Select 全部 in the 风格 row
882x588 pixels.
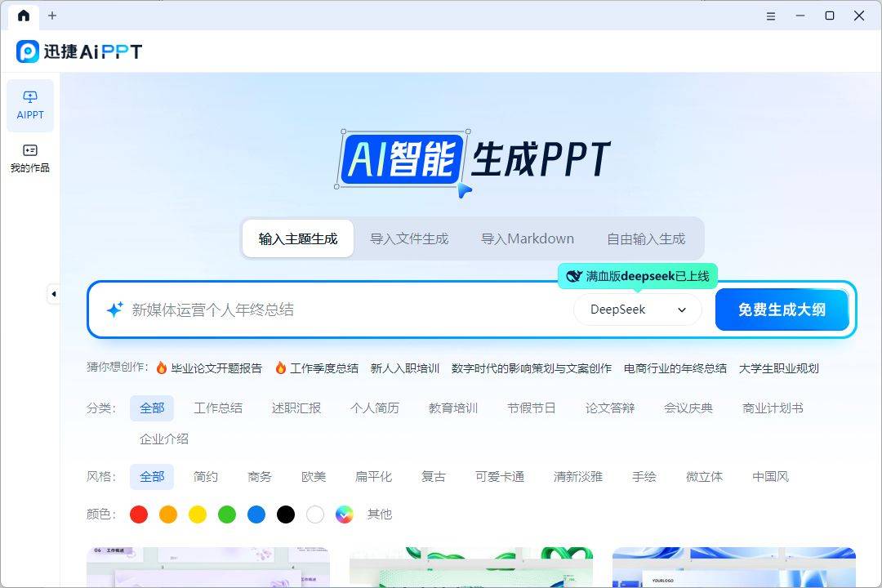(x=152, y=477)
